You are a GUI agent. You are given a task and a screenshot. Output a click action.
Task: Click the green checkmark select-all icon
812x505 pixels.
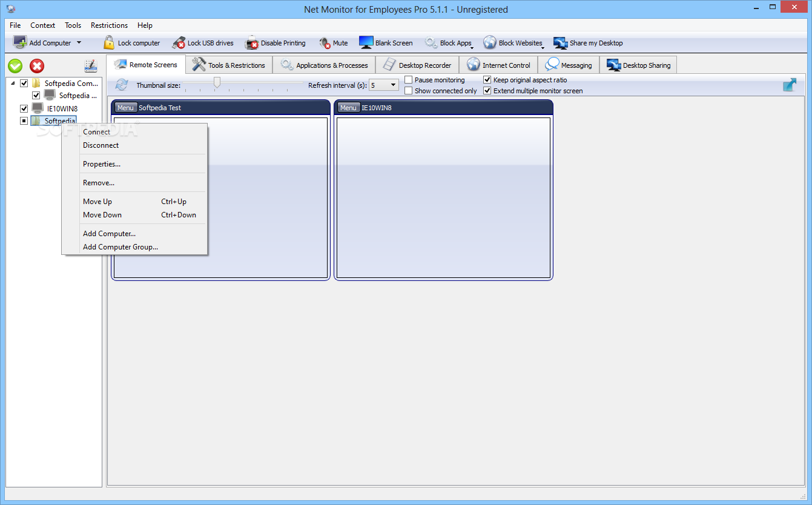(x=15, y=66)
